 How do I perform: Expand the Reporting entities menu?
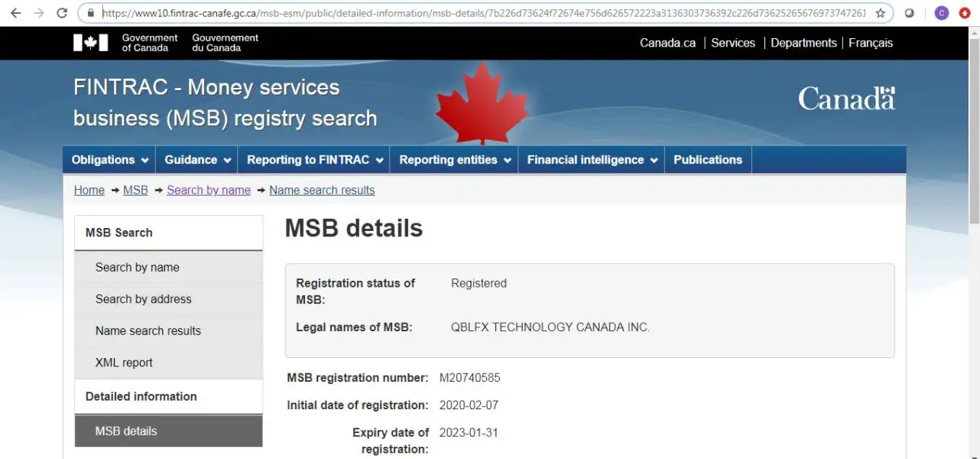click(x=454, y=160)
